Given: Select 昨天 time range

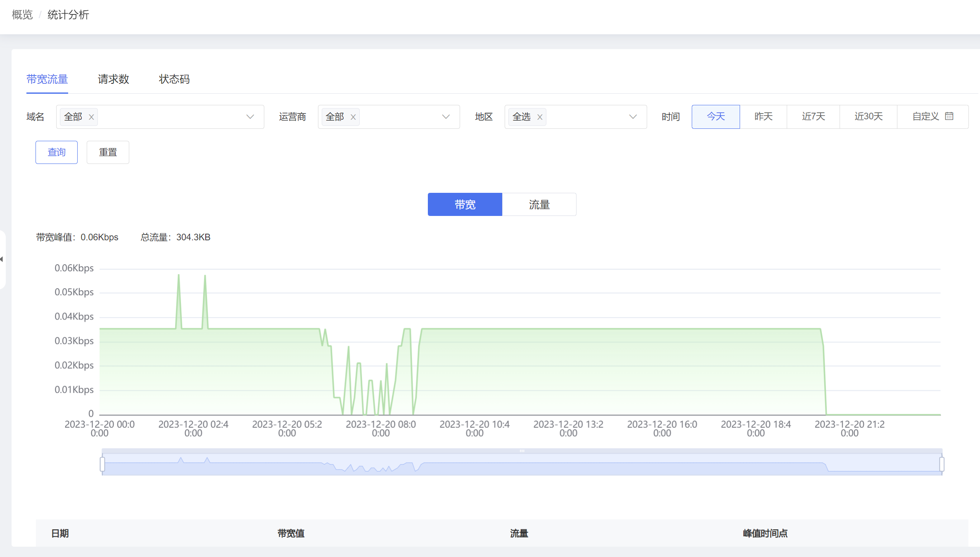Looking at the screenshot, I should click(763, 117).
